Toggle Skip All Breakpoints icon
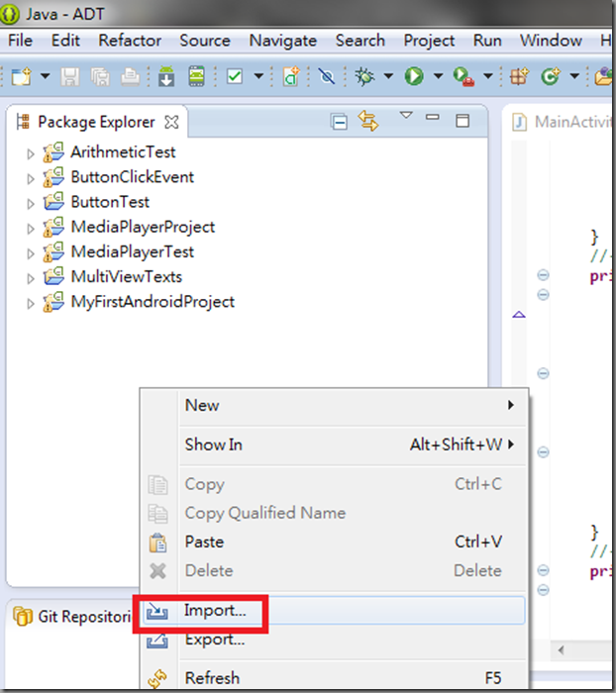 click(x=327, y=77)
